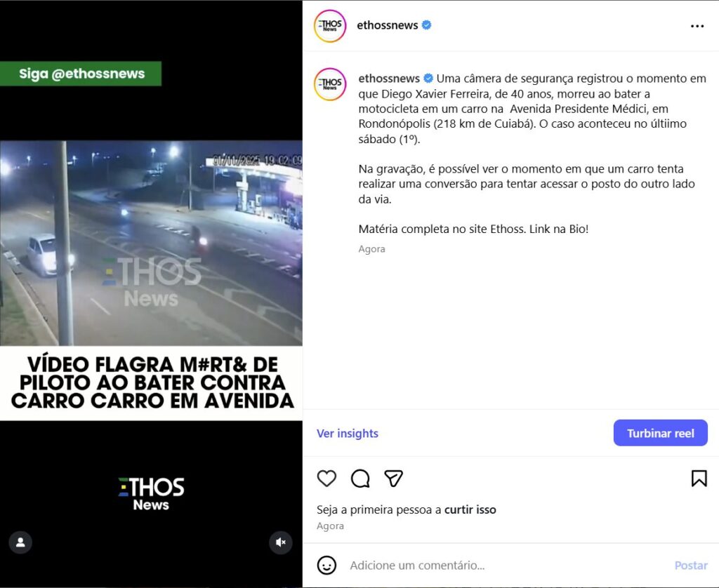
Task: Click the Postar comment button
Action: [691, 566]
